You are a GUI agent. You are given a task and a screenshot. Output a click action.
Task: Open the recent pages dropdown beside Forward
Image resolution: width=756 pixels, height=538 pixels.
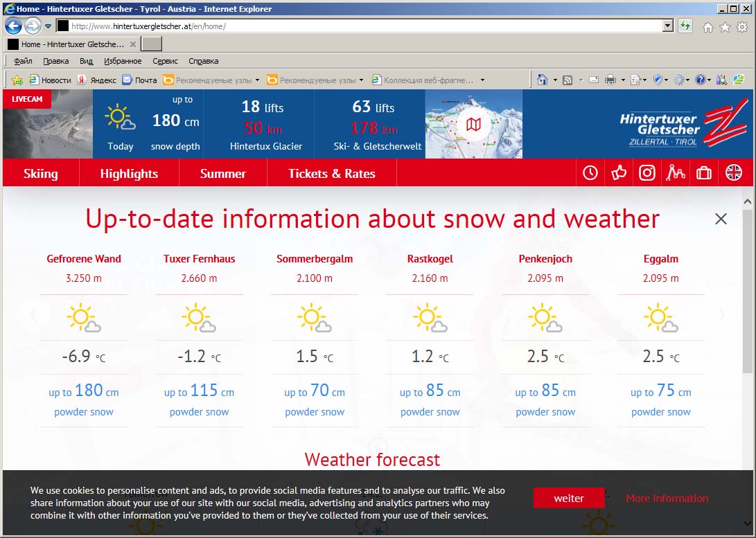[49, 26]
